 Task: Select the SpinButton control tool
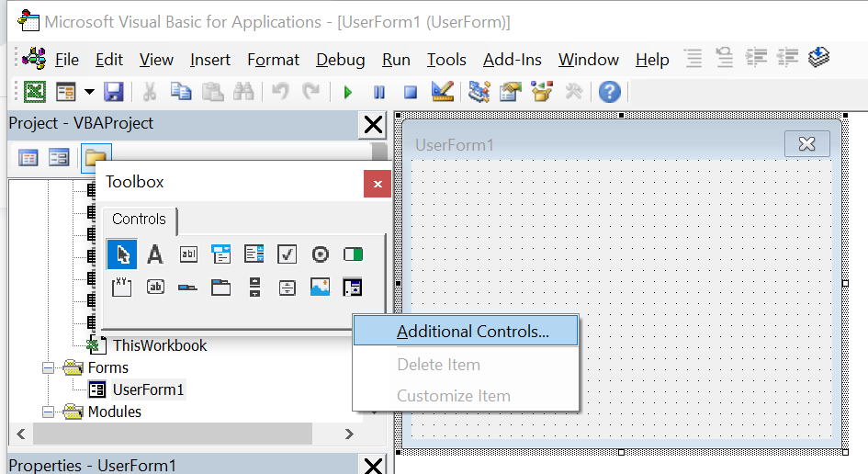coord(287,288)
